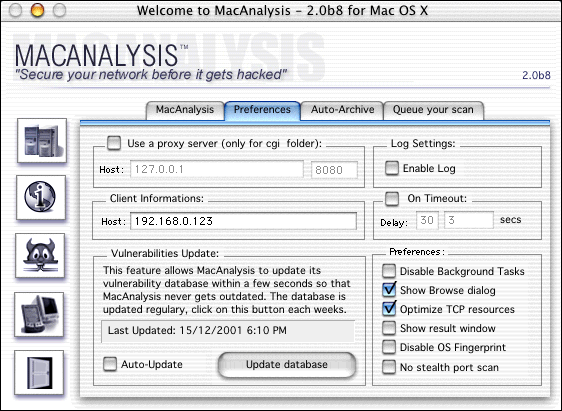Click the Delay field showing 3
This screenshot has width=562, height=411.
coord(469,220)
